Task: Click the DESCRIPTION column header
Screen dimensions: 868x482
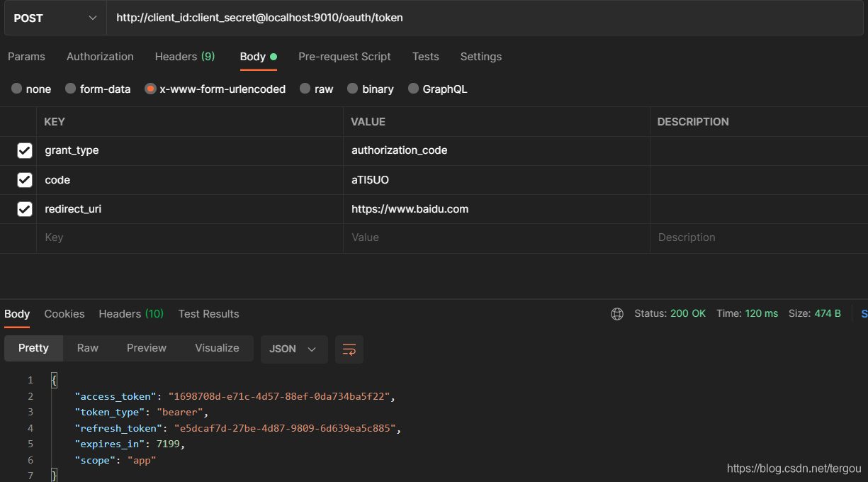Action: 693,122
